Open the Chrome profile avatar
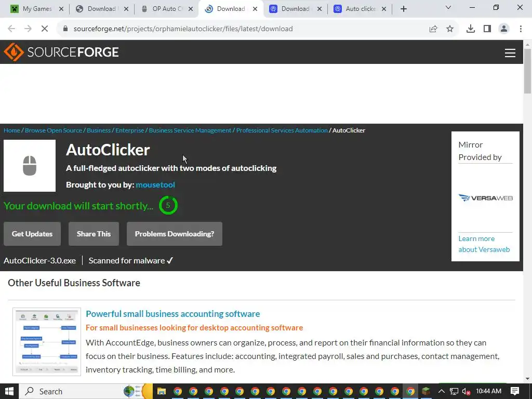The height and width of the screenshot is (399, 532). point(504,29)
